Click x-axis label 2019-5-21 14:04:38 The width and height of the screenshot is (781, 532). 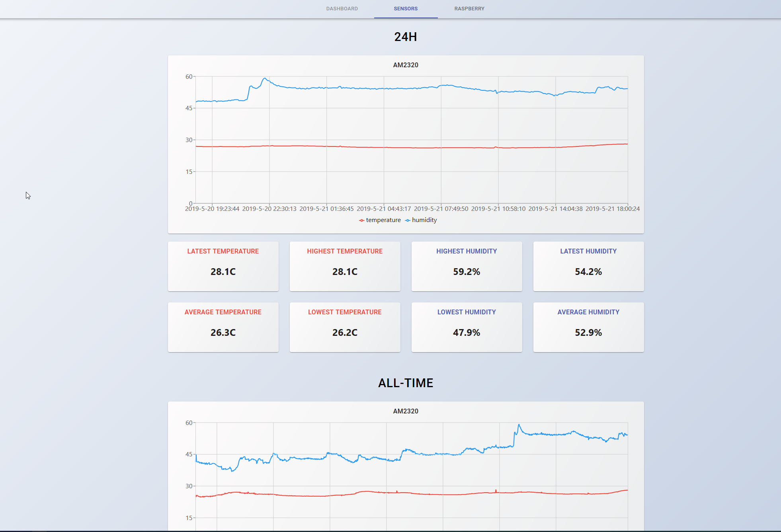[x=556, y=209]
